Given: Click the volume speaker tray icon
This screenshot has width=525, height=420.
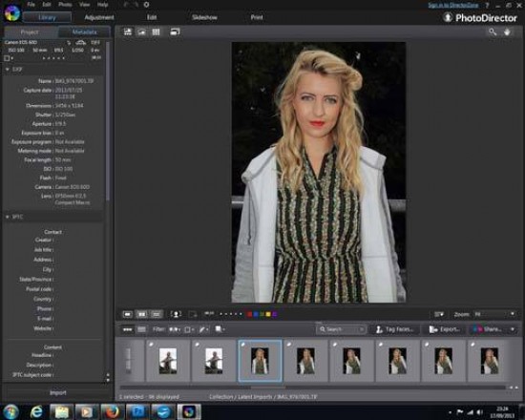Looking at the screenshot, I should [480, 412].
